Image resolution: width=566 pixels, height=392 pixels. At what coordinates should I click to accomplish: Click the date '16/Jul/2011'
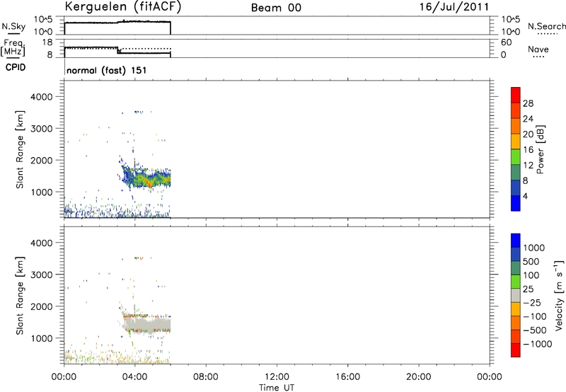coord(454,7)
